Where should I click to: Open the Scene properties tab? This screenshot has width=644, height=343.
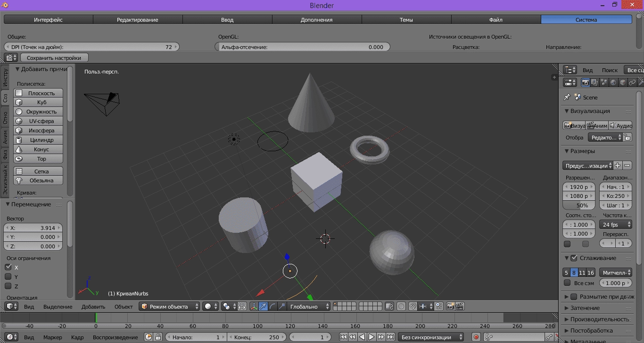click(604, 82)
